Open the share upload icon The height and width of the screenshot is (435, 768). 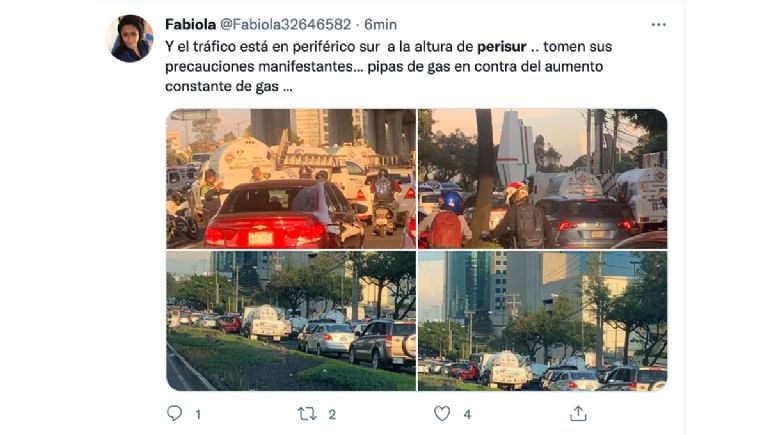pos(578,413)
